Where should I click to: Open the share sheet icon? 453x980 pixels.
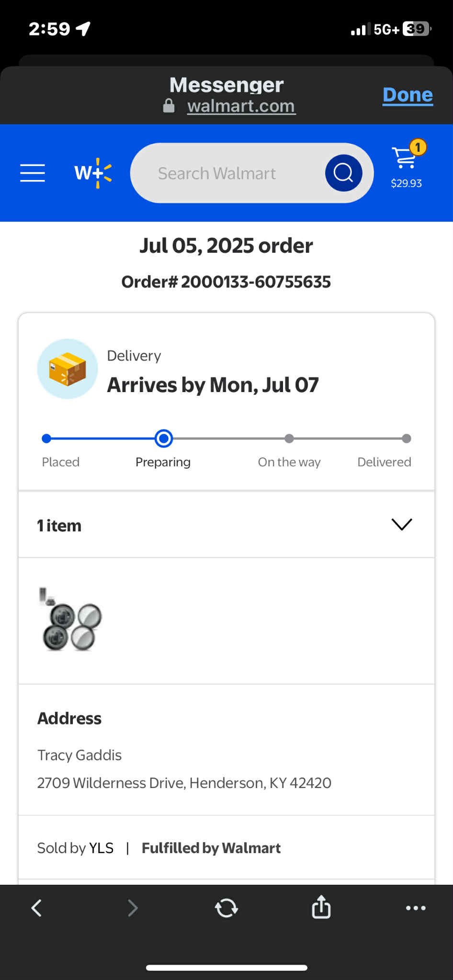[321, 907]
